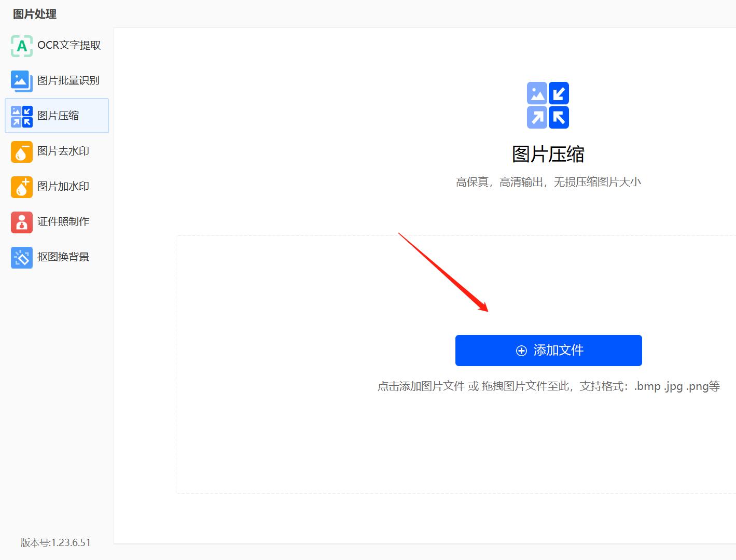Screen dimensions: 736x560
Task: Switch to the 图片批量识别 sidebar entry
Action: coord(57,81)
